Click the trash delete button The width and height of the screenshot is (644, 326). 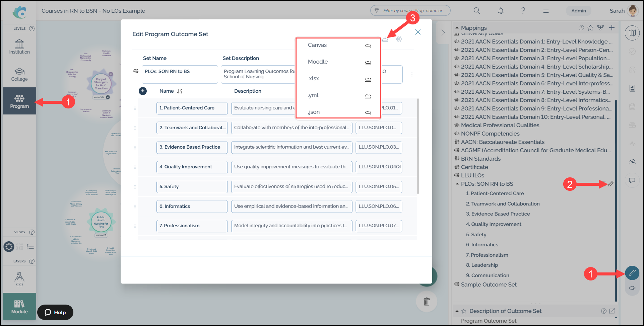[427, 302]
